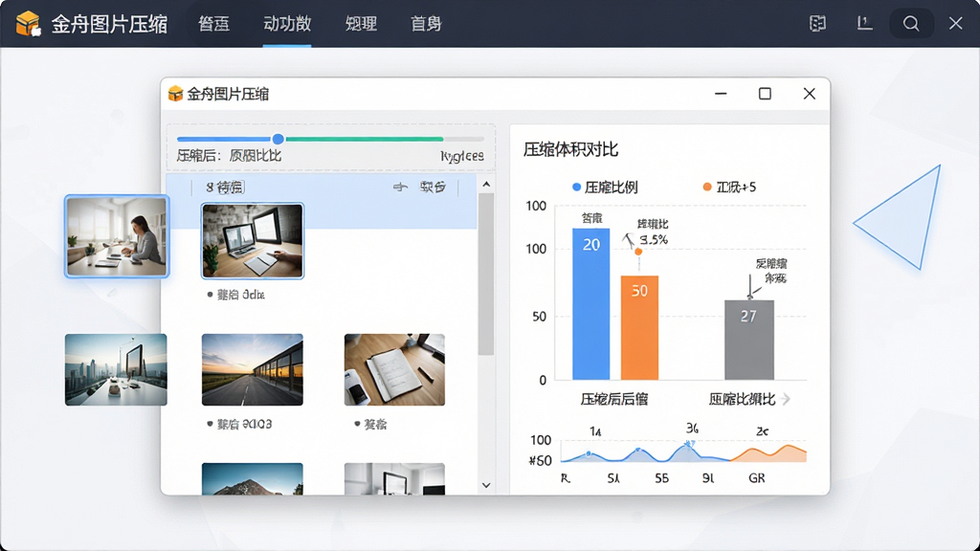The image size is (980, 551).
Task: Click the small box icon in dialog title bar
Action: coord(176,94)
